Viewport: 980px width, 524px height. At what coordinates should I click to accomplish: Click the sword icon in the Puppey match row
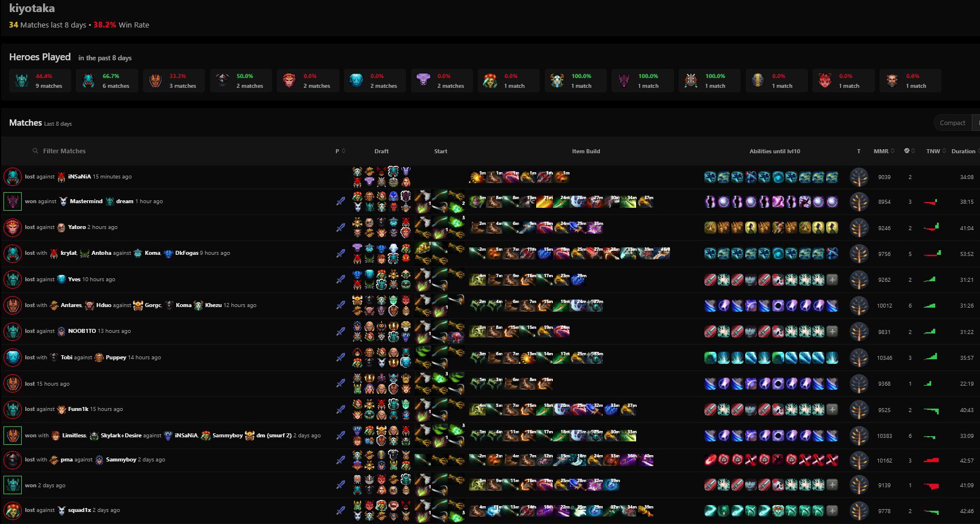(x=340, y=358)
